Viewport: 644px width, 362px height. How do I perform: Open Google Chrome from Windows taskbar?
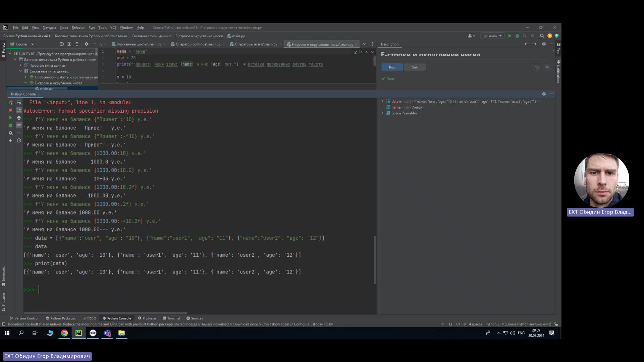coord(64,333)
